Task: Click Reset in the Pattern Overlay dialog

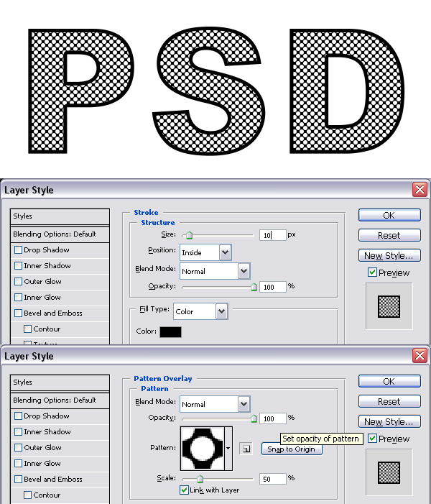Action: pyautogui.click(x=389, y=401)
